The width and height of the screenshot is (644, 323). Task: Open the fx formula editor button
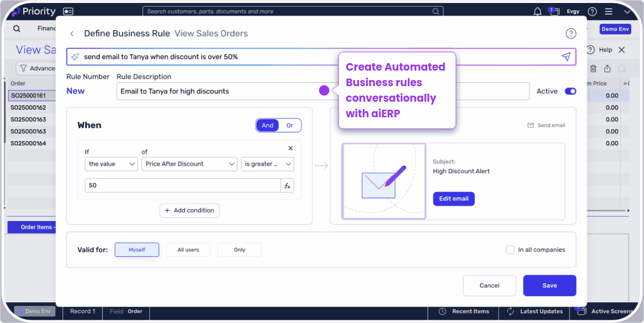pyautogui.click(x=287, y=186)
